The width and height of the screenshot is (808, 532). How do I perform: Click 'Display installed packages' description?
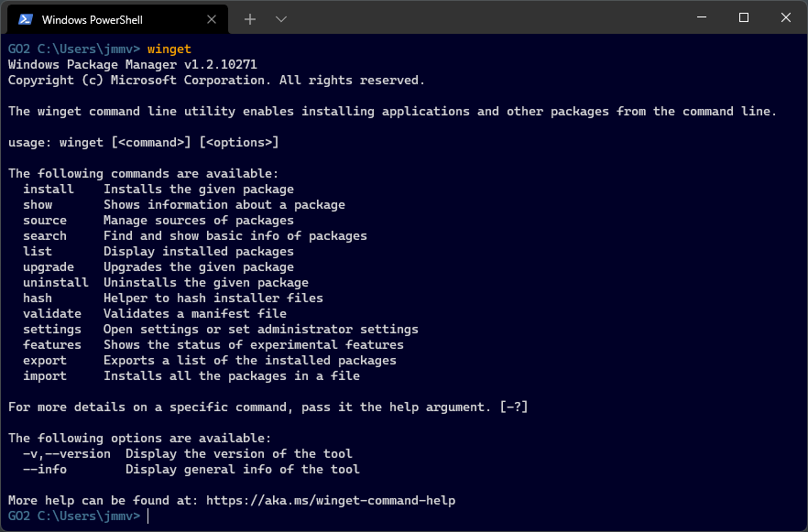(199, 251)
